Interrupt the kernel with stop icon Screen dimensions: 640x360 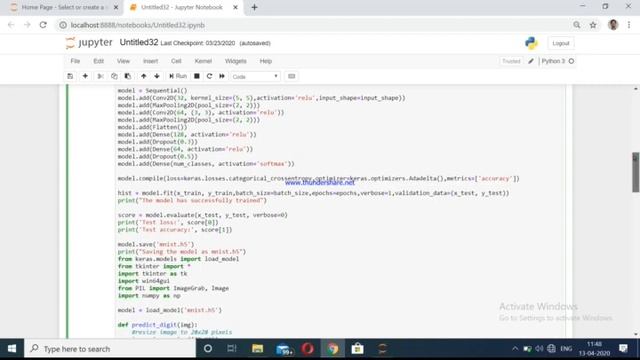197,76
